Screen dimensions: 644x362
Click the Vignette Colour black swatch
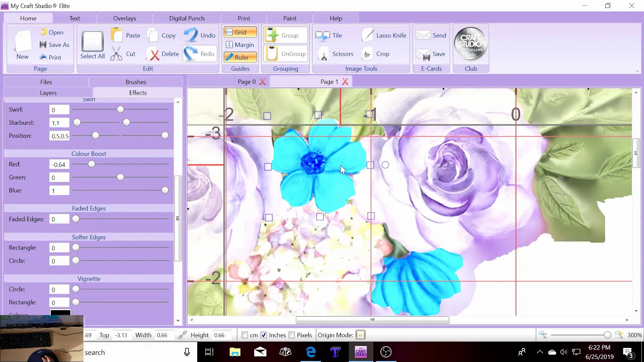(60, 313)
